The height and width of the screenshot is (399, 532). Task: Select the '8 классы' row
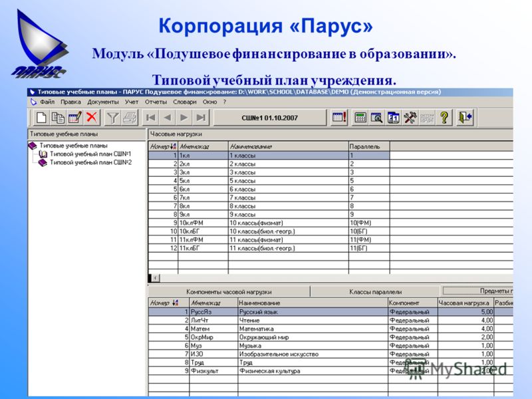(x=269, y=206)
